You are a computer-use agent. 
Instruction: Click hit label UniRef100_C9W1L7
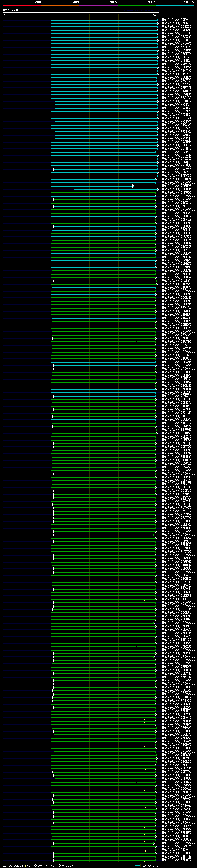[x=176, y=250]
